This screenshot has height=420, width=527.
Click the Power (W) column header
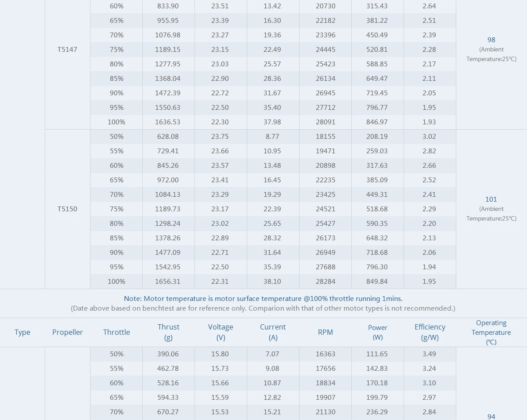[x=378, y=332]
